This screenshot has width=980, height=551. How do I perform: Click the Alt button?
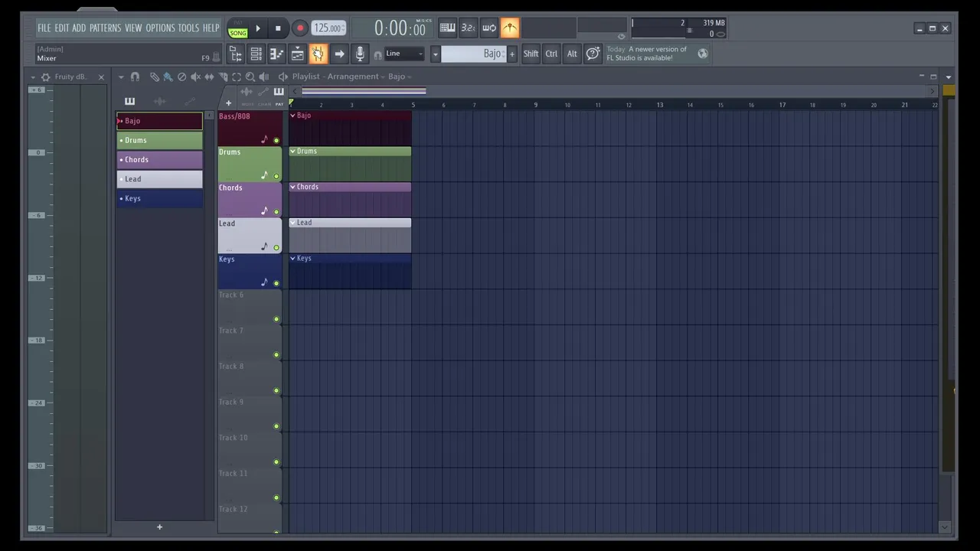572,54
